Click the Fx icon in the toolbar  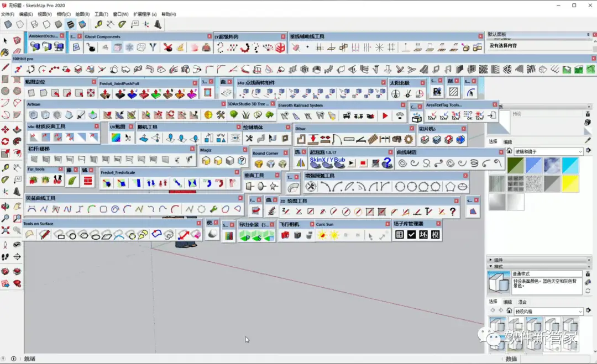pos(437,92)
